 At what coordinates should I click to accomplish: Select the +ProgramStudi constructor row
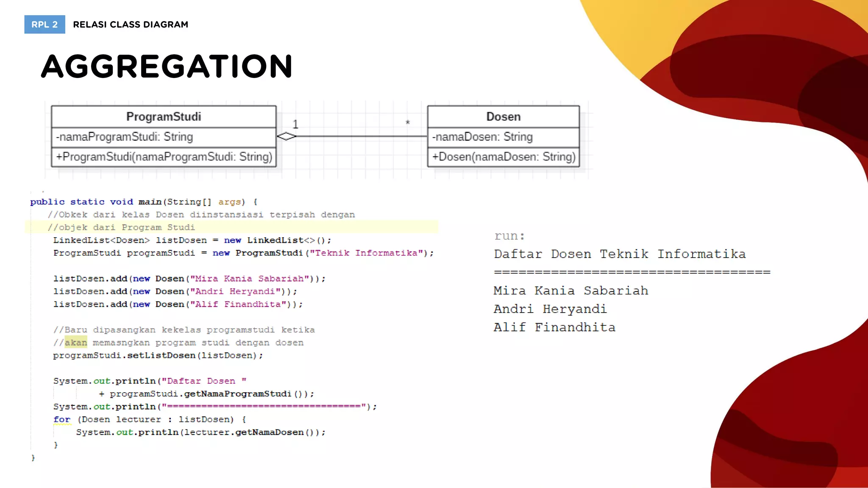164,157
